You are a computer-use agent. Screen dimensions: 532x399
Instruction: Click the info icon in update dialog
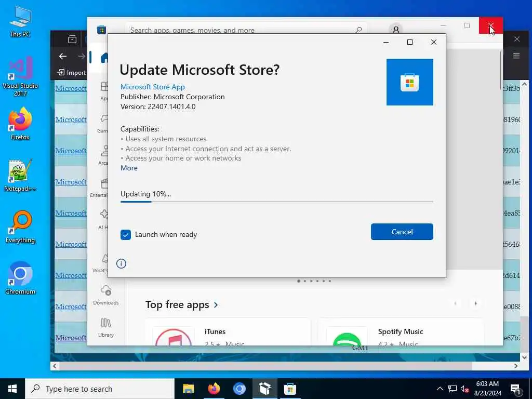point(121,263)
